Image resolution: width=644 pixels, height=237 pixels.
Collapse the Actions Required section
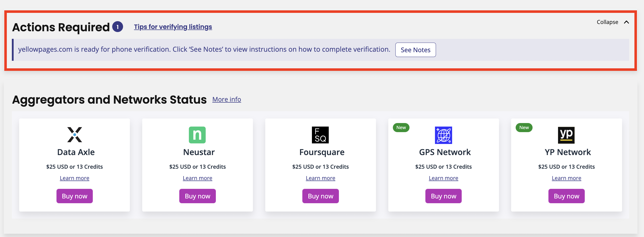tap(607, 22)
